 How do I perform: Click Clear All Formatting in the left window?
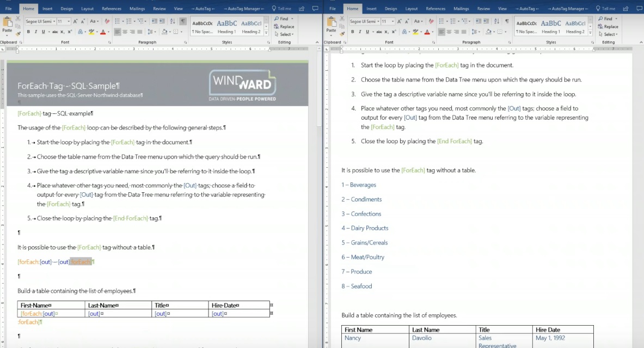tap(107, 21)
